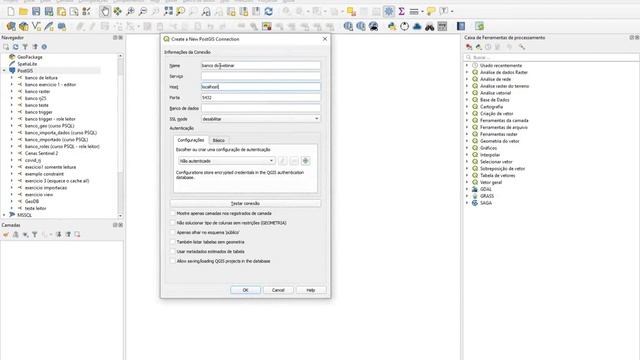Click OK in the PostGIS connection dialog
This screenshot has height=360, width=640.
pos(245,290)
